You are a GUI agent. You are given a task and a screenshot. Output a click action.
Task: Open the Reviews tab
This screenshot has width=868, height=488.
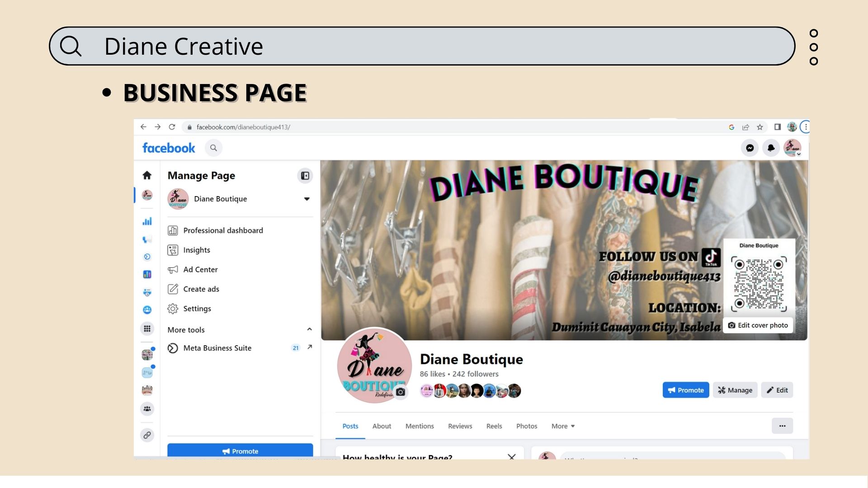coord(460,426)
